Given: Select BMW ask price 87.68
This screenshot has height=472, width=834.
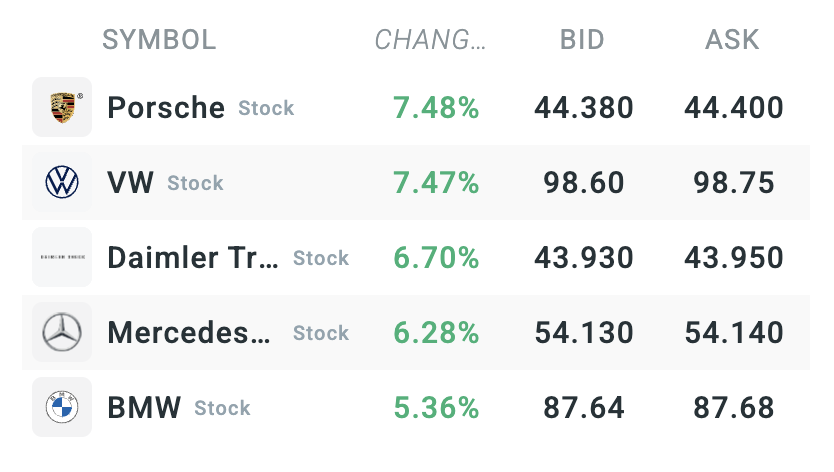Looking at the screenshot, I should (733, 408).
